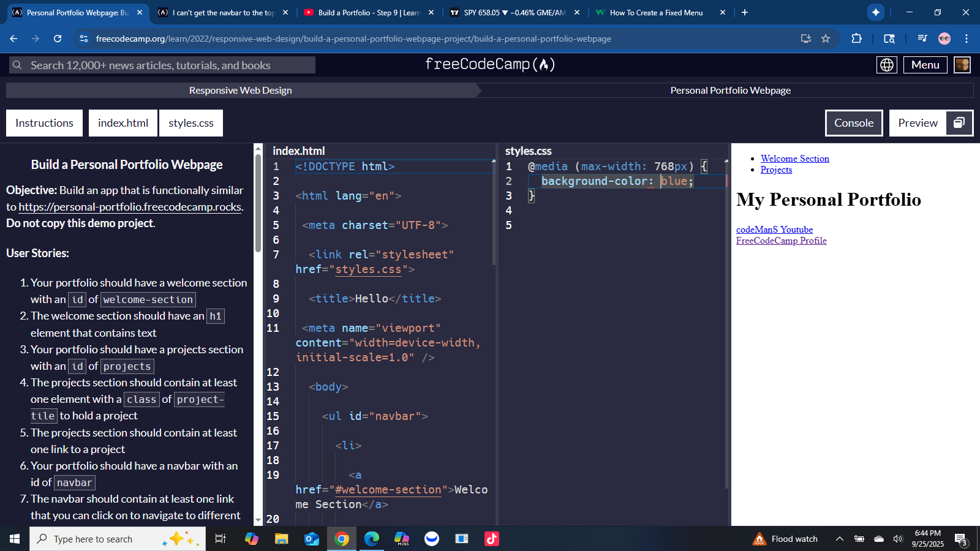Open the personal-portfolio demo project link
The height and width of the screenshot is (551, 980).
tap(130, 207)
